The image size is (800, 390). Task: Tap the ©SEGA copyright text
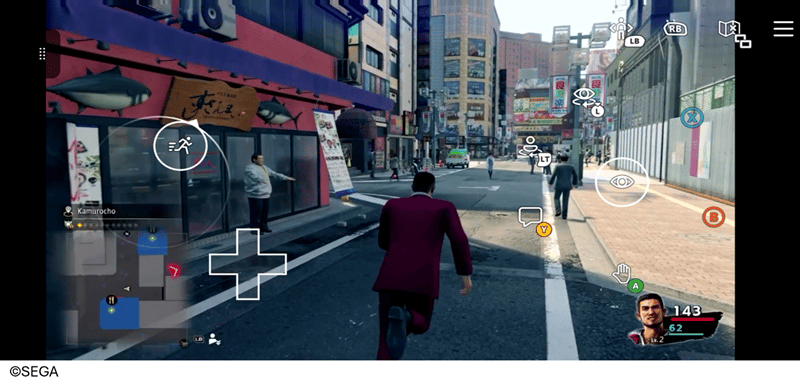34,372
